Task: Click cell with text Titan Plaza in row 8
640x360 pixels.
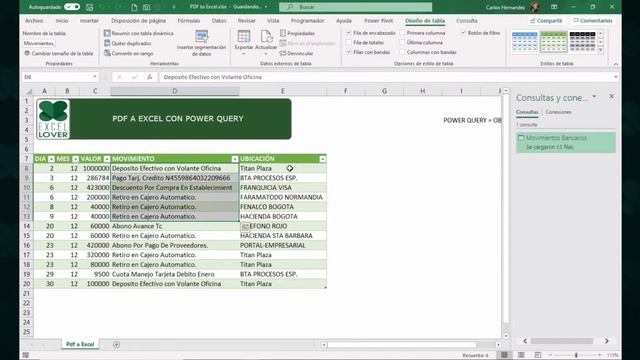Action: [282, 168]
